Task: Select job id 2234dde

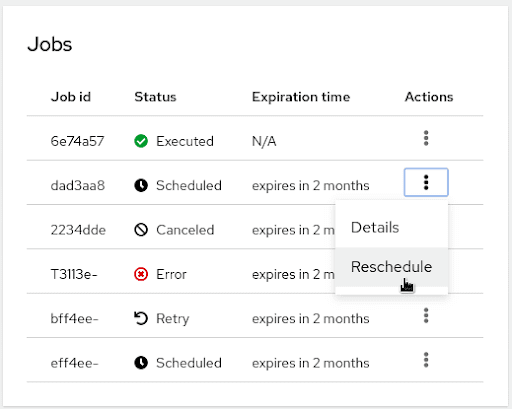Action: (x=78, y=230)
